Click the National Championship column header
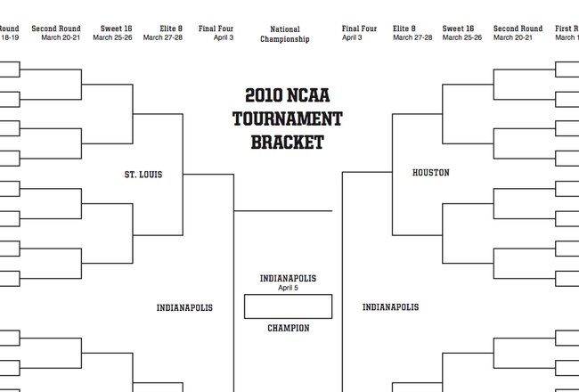 point(285,34)
